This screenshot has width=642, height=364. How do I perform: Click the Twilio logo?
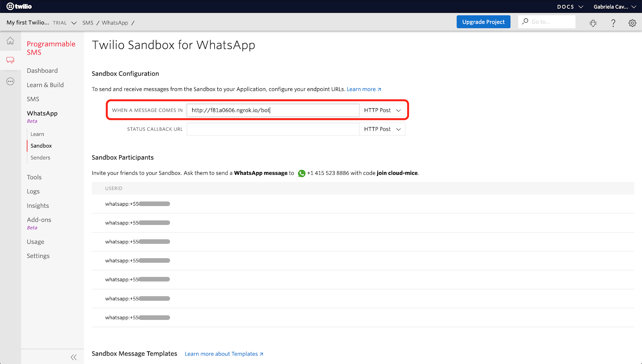coord(19,6)
